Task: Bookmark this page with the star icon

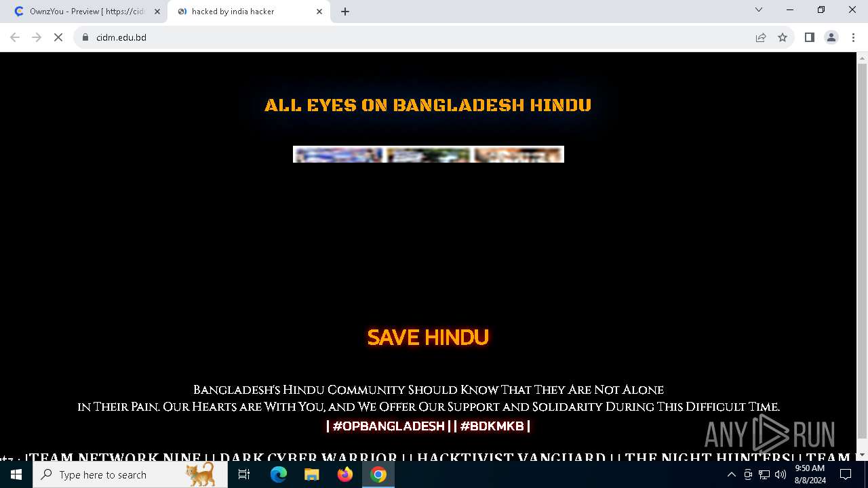Action: (x=783, y=37)
